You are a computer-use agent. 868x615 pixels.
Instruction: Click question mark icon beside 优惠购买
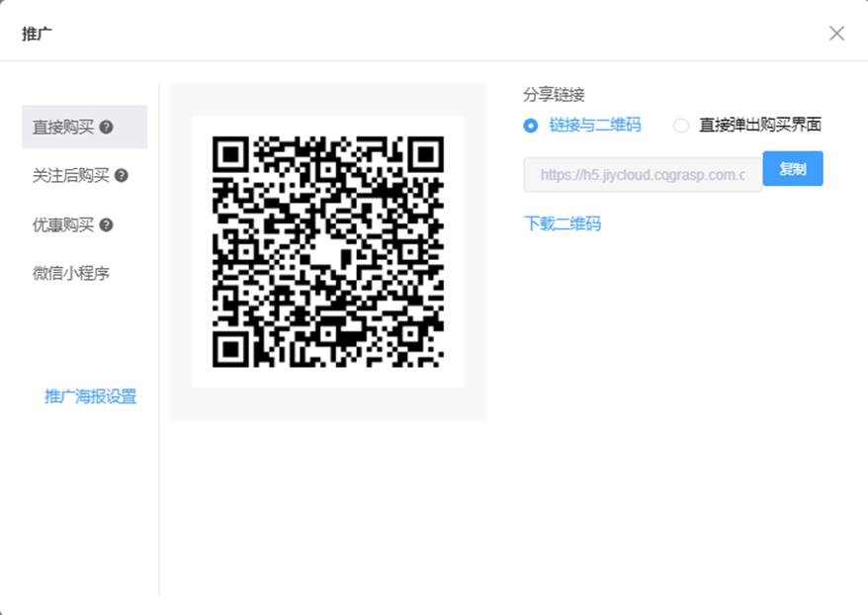tap(107, 224)
